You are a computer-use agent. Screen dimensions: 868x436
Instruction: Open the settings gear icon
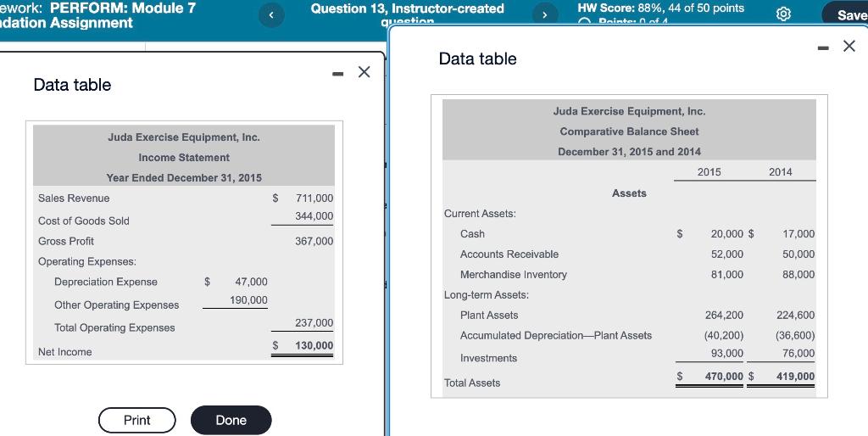[784, 15]
